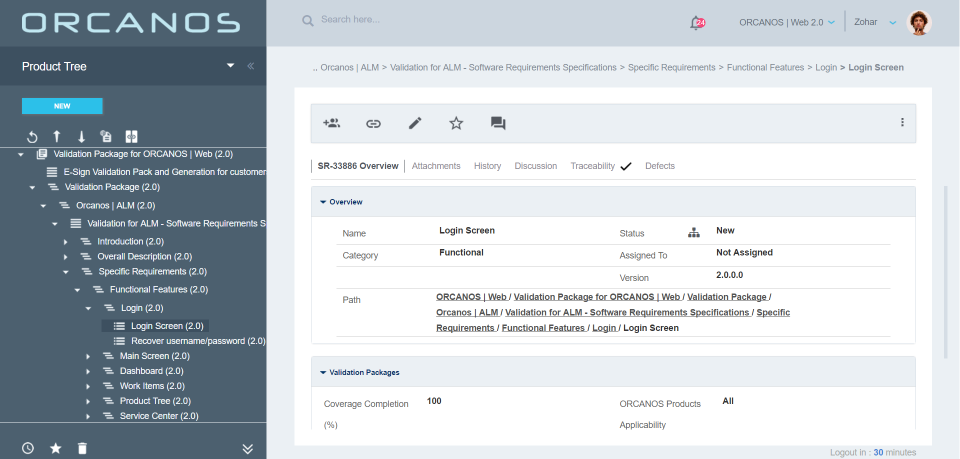Switch to the Attachments tab
The image size is (960, 459).
coord(436,166)
